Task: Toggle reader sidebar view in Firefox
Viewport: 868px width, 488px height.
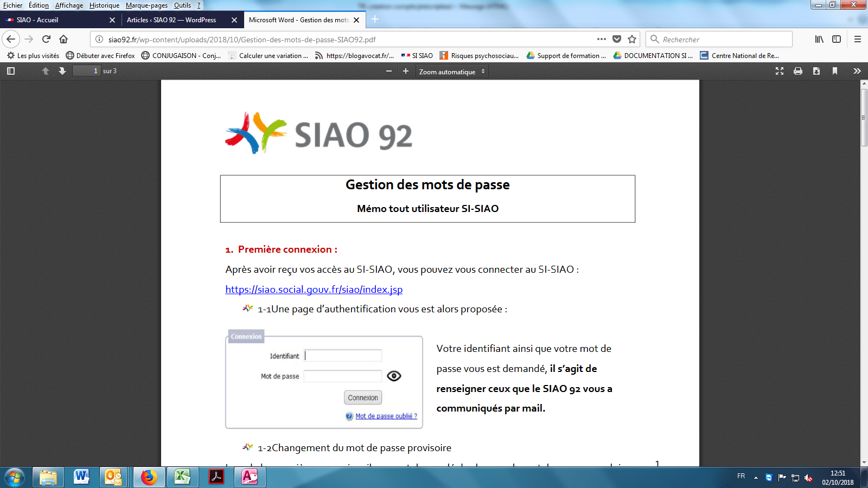Action: coord(835,39)
